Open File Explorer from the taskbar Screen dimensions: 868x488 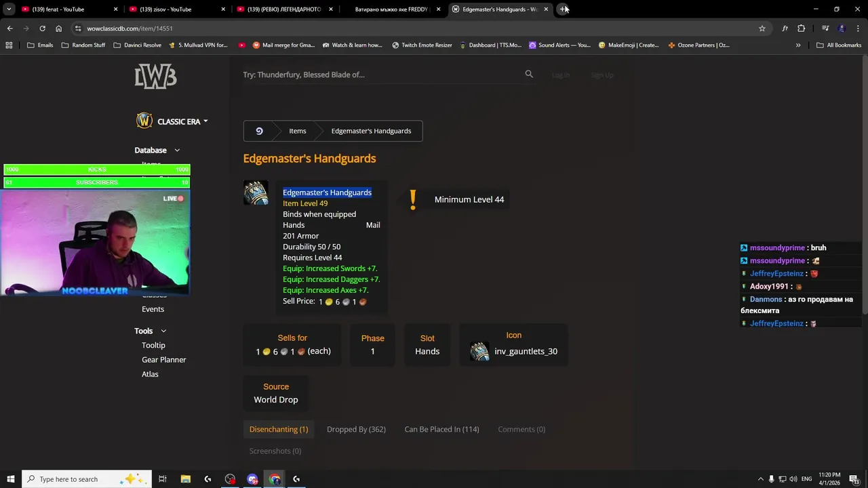(185, 479)
